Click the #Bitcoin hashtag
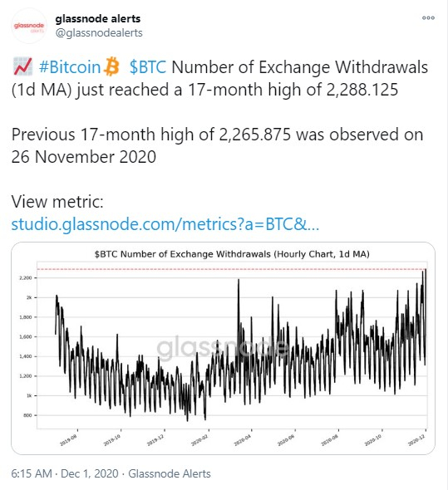This screenshot has height=490, width=448. pyautogui.click(x=70, y=67)
